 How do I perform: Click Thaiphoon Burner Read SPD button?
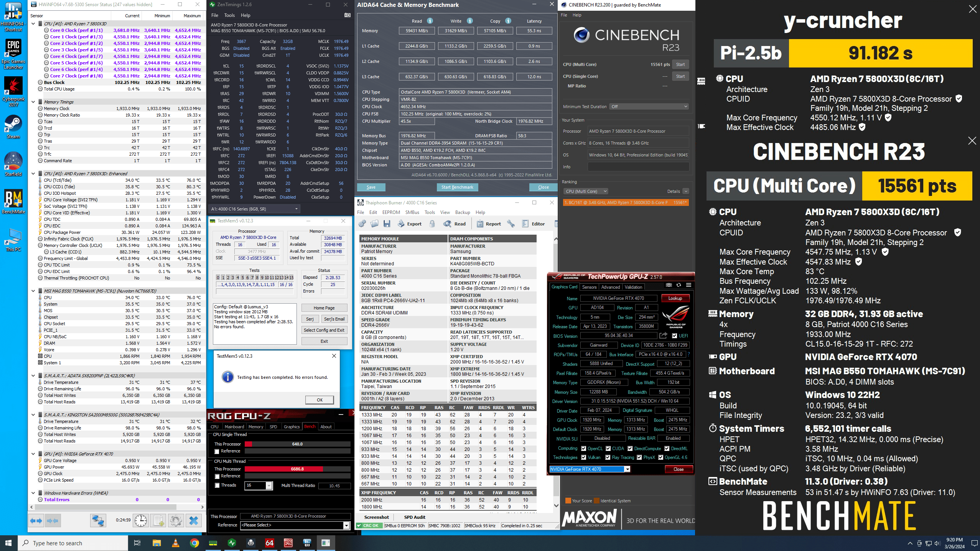pos(455,224)
